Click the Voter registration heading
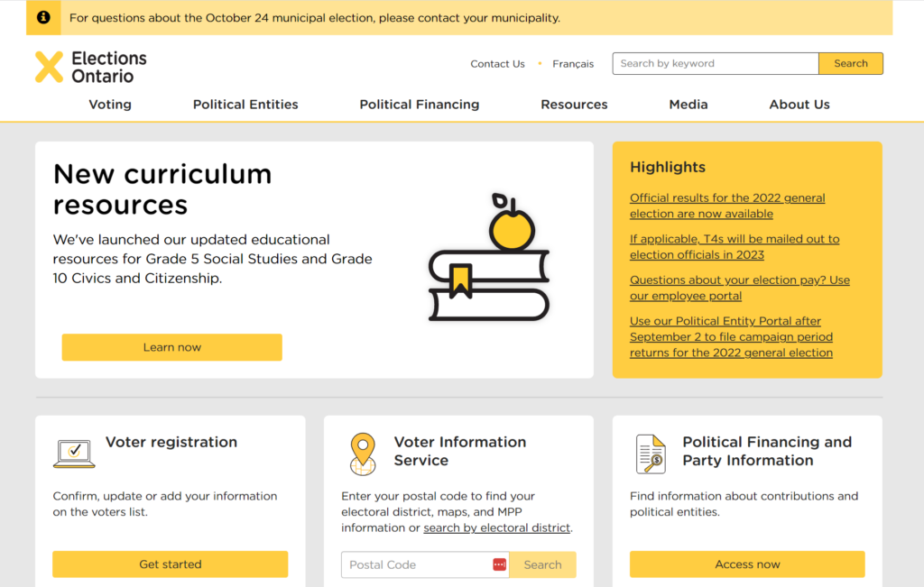 (x=171, y=442)
